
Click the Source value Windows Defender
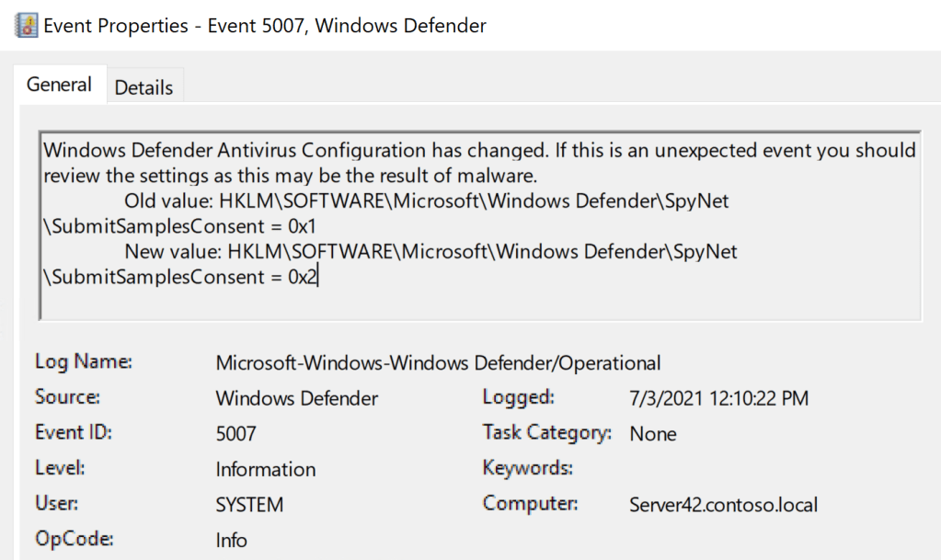pyautogui.click(x=296, y=398)
